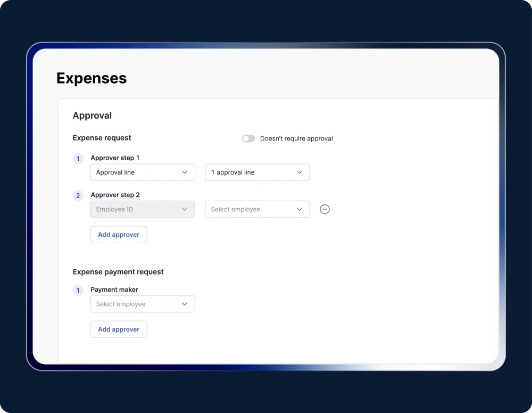532x413 pixels.
Task: Open Select employee dropdown for Approver step 2
Action: point(257,209)
